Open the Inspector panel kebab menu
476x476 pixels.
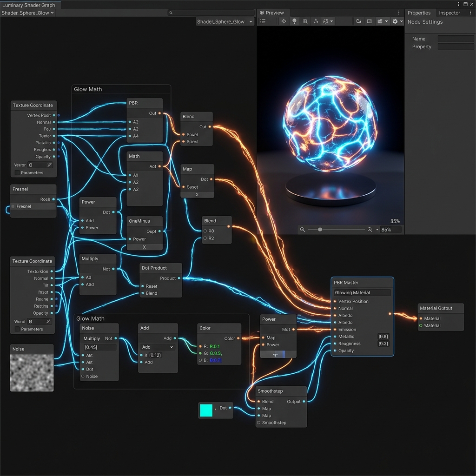click(x=470, y=13)
